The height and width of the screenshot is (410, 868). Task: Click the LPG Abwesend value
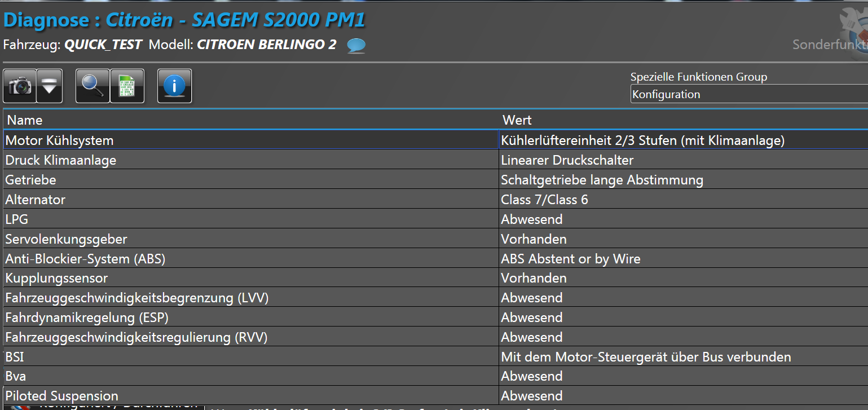point(532,219)
